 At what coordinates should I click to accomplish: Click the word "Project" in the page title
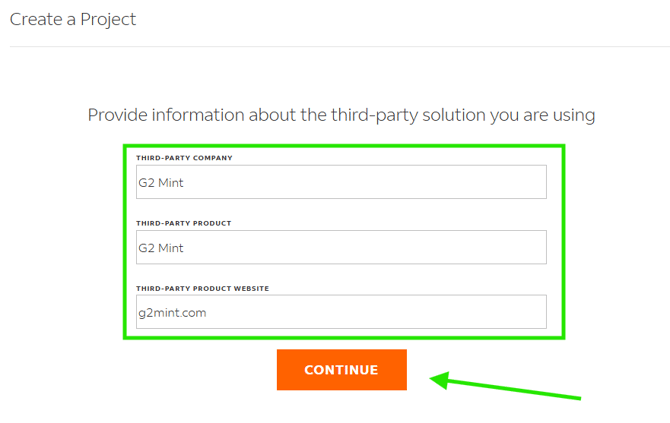109,19
